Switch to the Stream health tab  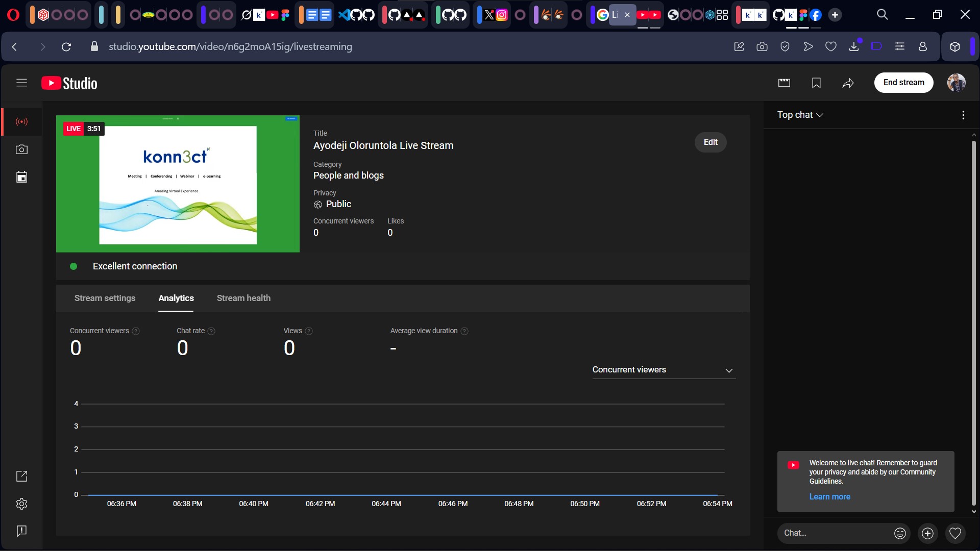pyautogui.click(x=243, y=298)
